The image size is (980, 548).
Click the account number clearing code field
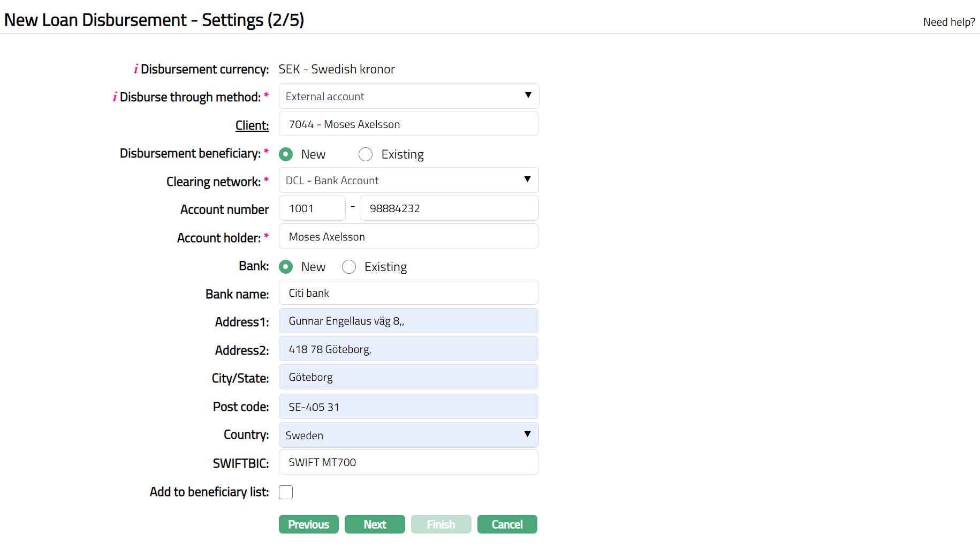click(x=312, y=208)
